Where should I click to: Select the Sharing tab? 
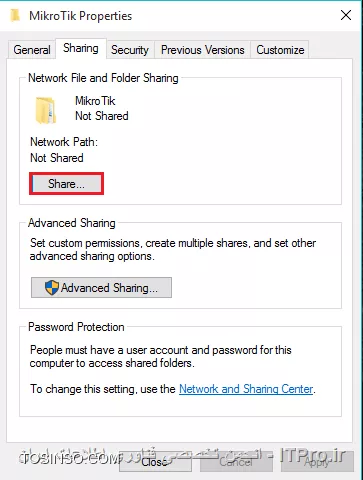(x=81, y=48)
